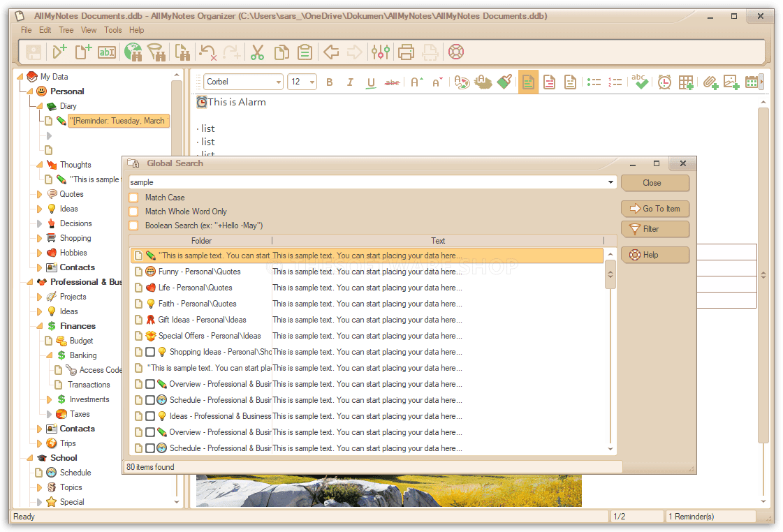Decrease font size with A-down icon
The image size is (783, 532).
(x=437, y=82)
